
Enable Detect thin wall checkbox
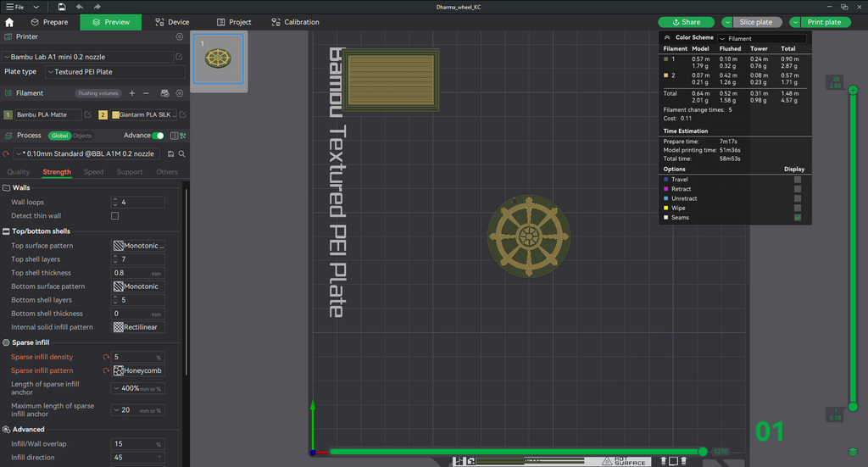(x=114, y=216)
